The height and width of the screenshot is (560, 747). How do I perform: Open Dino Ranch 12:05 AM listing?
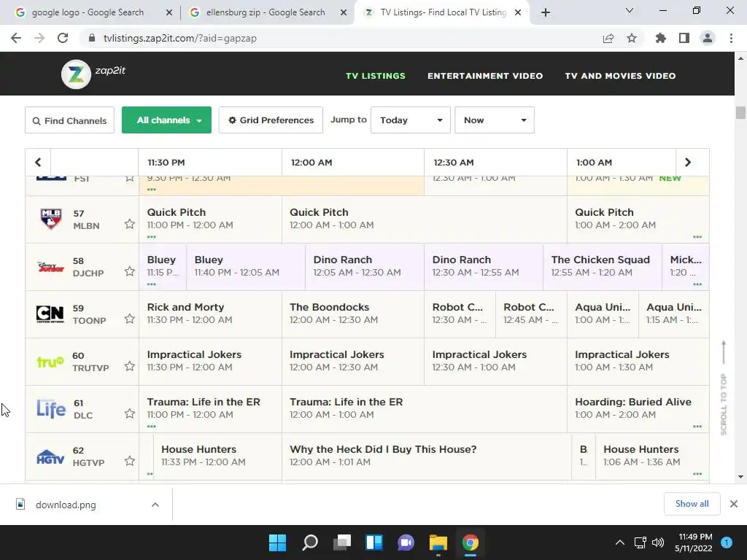click(x=365, y=267)
